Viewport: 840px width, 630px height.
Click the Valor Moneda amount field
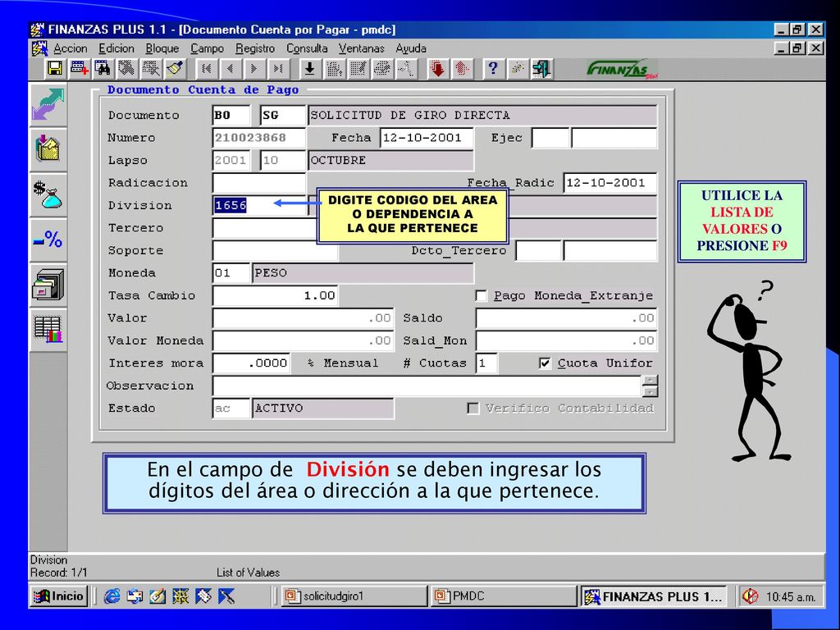[x=304, y=340]
